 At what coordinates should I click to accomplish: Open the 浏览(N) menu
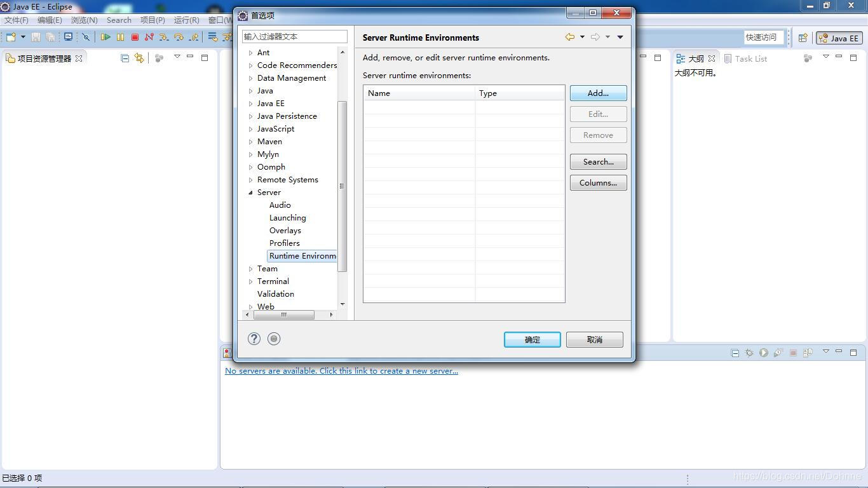coord(84,20)
